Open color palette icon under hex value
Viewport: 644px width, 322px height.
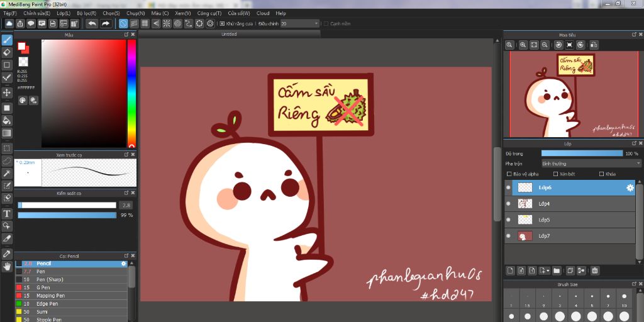23,100
